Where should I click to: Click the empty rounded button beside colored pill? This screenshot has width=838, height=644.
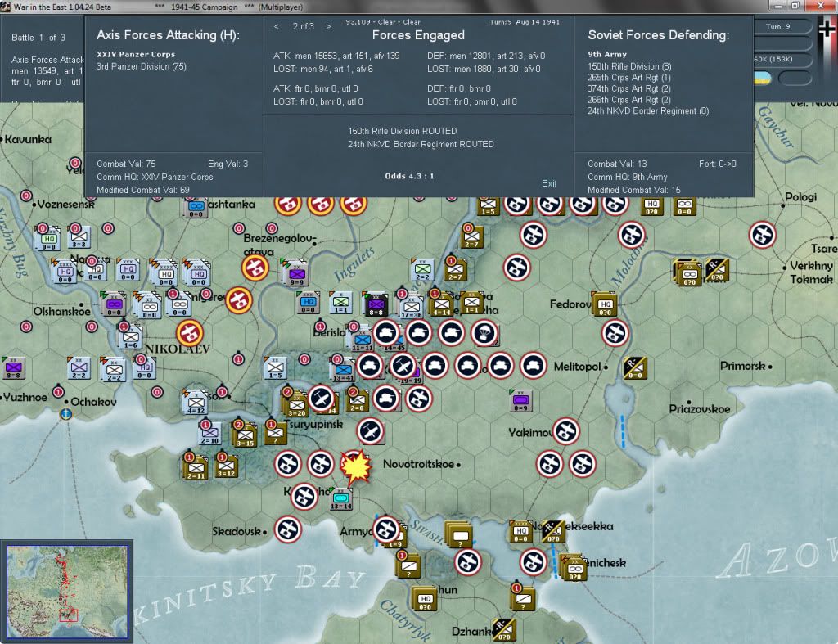coord(795,78)
